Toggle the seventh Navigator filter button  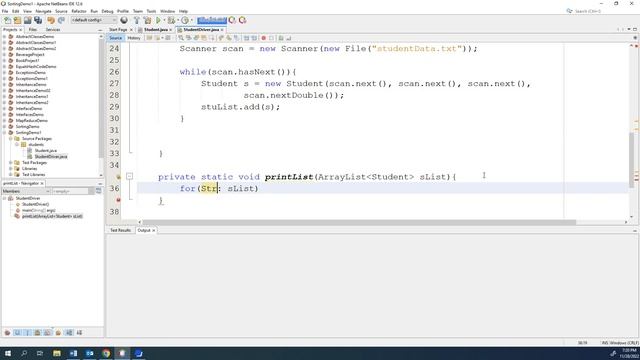[x=69, y=333]
